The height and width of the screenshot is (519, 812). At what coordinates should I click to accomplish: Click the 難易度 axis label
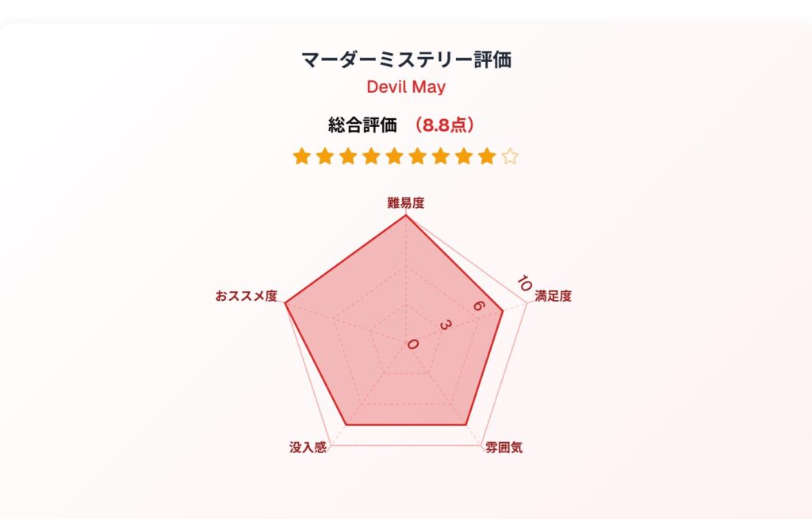coord(406,202)
